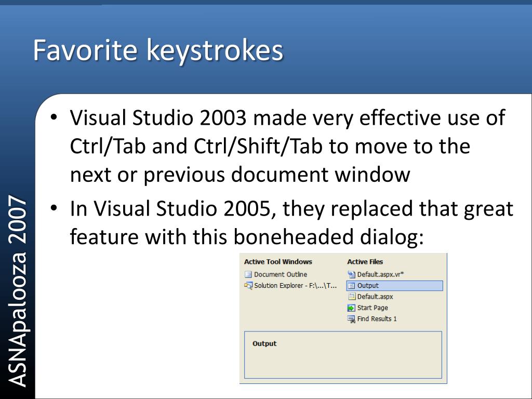Screen dimensions: 532x399
Task: Click the Default.aspx file icon
Action: pyautogui.click(x=352, y=297)
